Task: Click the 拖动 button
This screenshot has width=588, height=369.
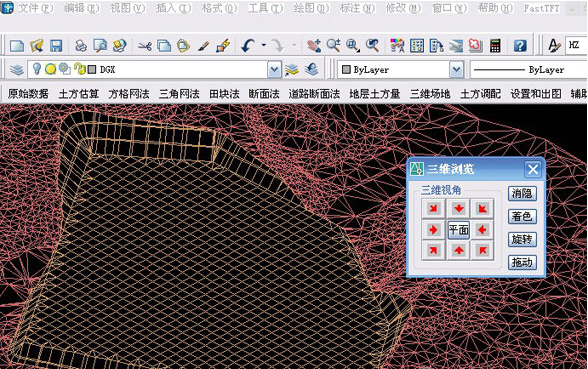Action: tap(522, 262)
